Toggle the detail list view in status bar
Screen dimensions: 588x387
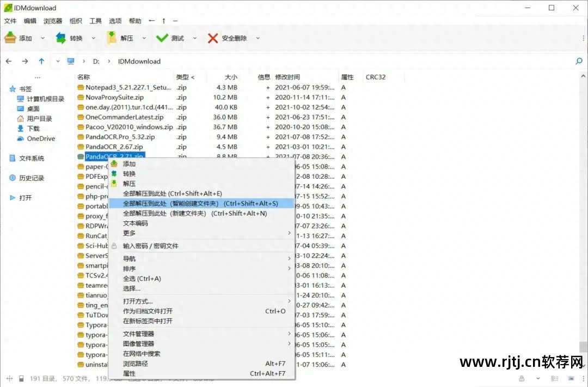coord(554,378)
